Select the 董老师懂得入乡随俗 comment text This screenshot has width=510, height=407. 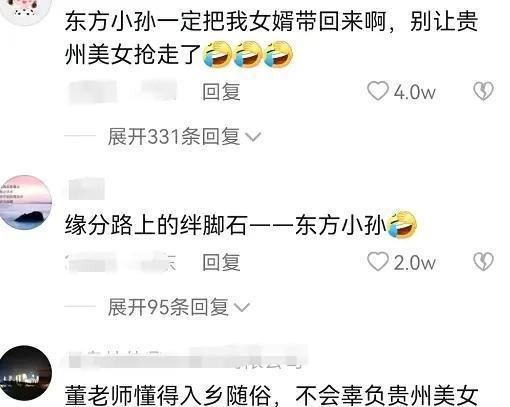tap(272, 396)
